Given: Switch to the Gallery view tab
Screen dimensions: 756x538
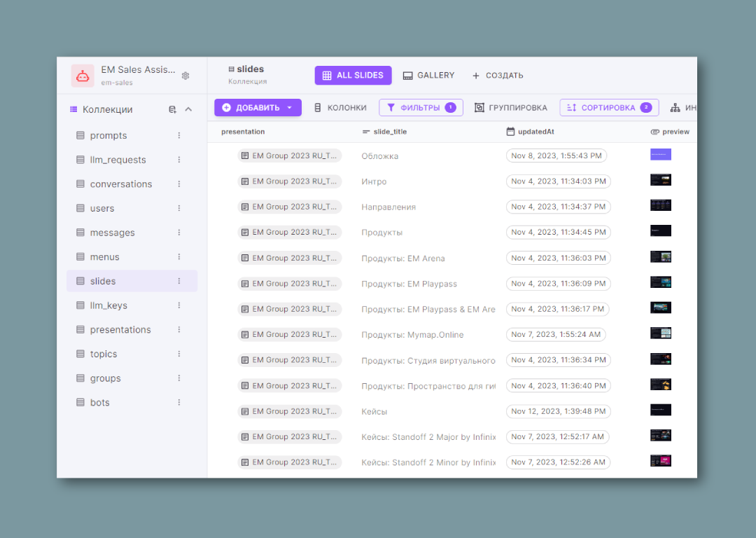Looking at the screenshot, I should coord(428,76).
